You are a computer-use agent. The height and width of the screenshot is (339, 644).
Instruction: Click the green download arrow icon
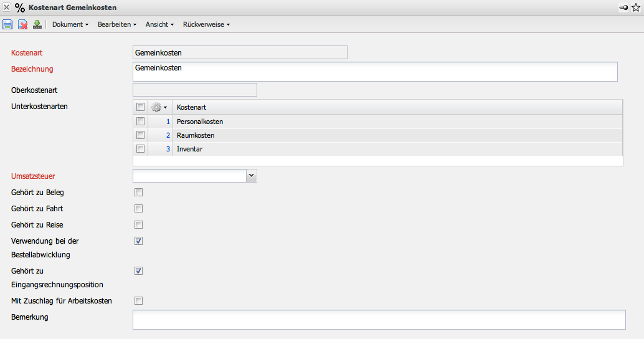(37, 24)
